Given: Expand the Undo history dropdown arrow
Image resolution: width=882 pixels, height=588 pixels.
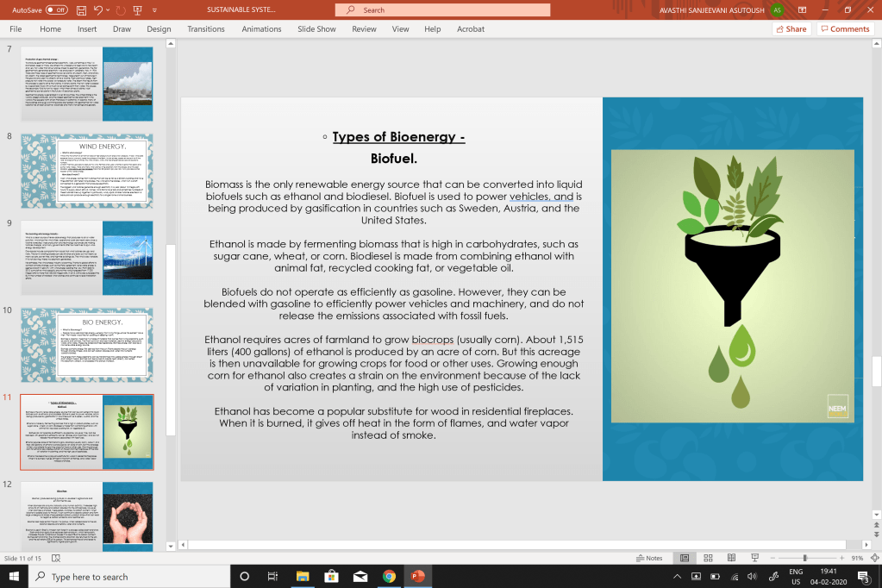Looking at the screenshot, I should (x=108, y=10).
